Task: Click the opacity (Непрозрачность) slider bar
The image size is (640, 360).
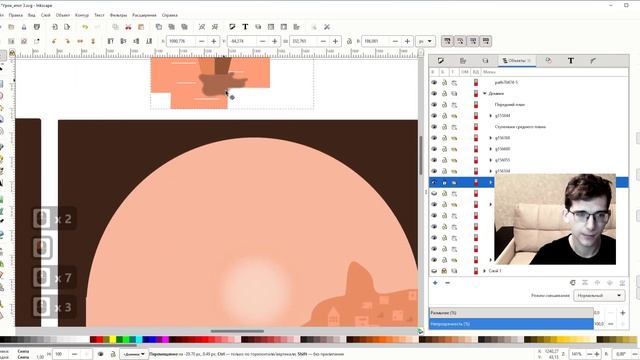Action: coord(511,324)
